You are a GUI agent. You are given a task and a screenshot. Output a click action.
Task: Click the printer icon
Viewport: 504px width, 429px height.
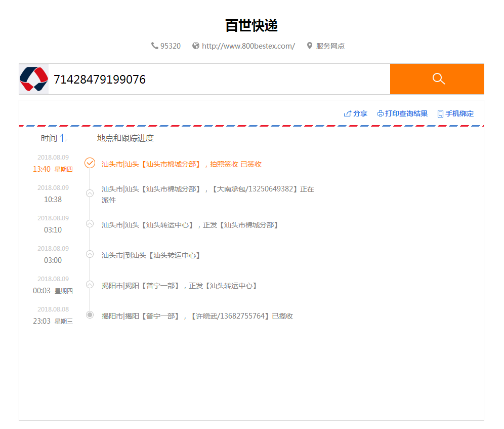pos(380,113)
